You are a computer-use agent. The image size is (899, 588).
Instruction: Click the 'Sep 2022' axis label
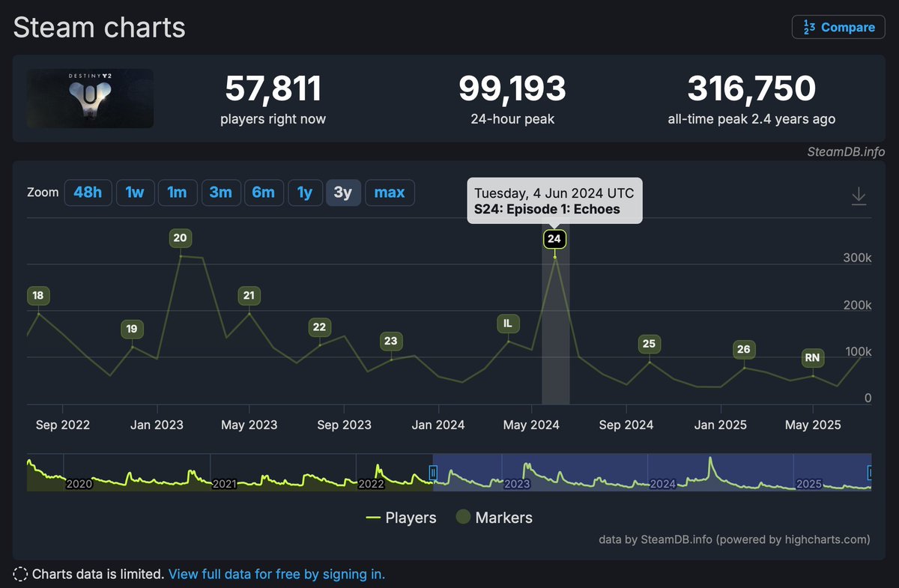click(63, 425)
